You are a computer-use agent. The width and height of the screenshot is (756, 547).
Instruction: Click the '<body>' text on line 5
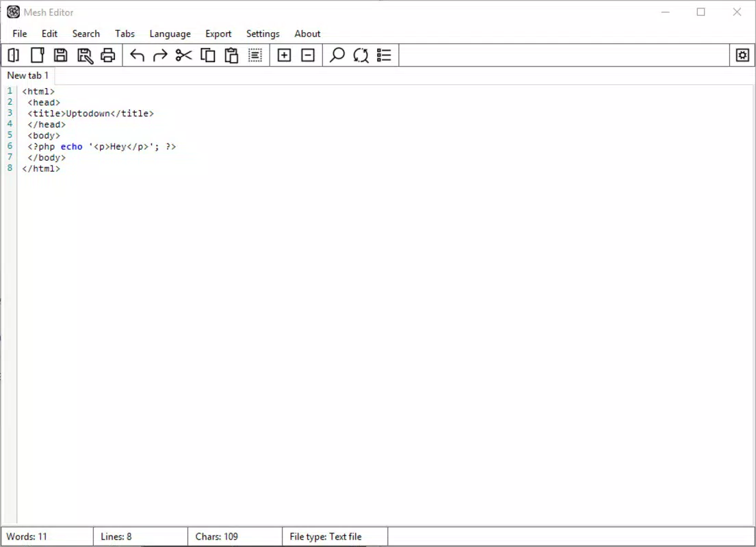[44, 136]
